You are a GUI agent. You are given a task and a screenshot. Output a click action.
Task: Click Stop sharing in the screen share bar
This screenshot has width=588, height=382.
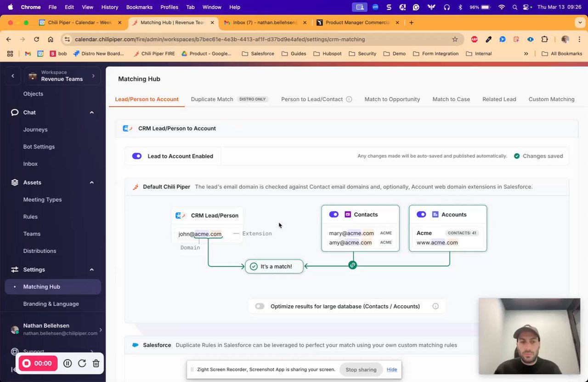click(x=361, y=370)
